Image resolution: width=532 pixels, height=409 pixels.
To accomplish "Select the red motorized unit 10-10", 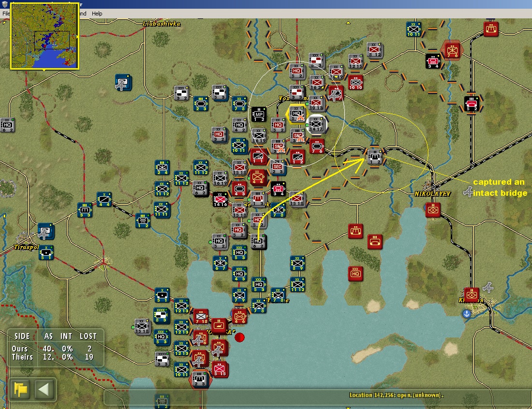I will pos(355,83).
